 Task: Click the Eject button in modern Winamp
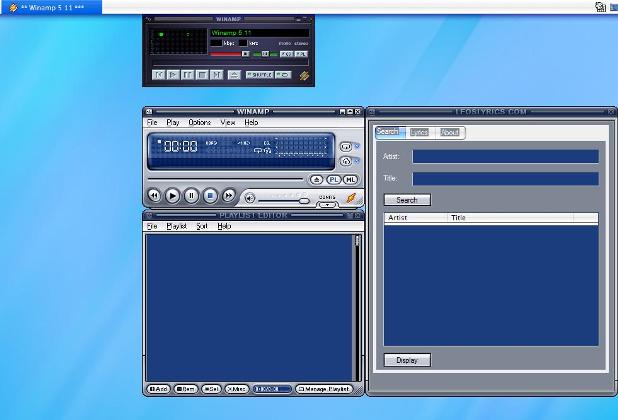pyautogui.click(x=316, y=180)
